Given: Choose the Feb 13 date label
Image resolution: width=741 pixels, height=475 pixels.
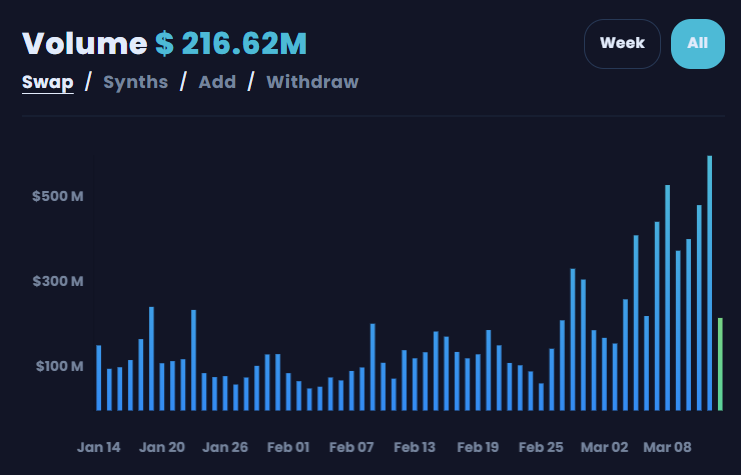Looking at the screenshot, I should tap(414, 446).
